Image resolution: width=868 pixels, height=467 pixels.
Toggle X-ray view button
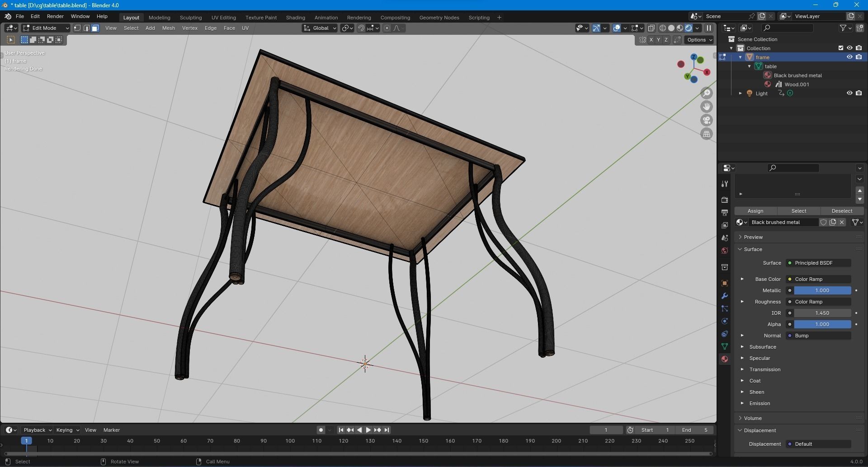(651, 28)
